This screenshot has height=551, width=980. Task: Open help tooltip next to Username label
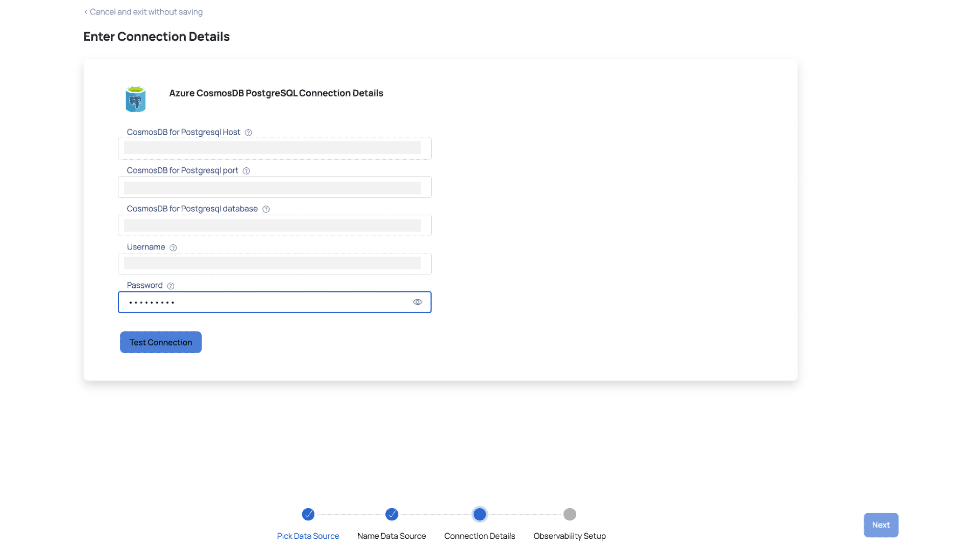tap(173, 247)
